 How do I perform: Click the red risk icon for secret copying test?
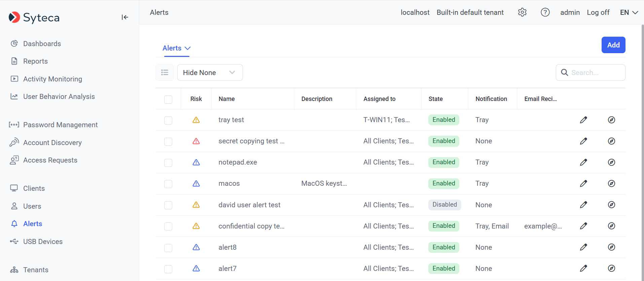196,141
